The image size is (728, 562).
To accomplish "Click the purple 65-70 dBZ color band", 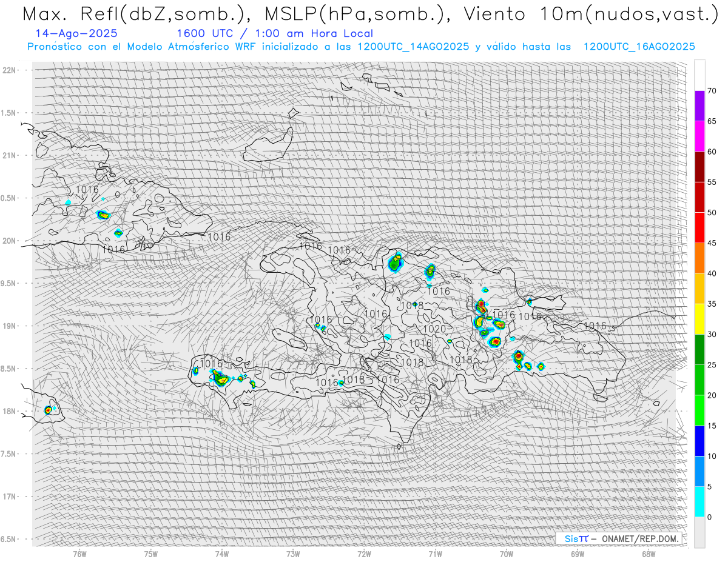I will pos(699,106).
